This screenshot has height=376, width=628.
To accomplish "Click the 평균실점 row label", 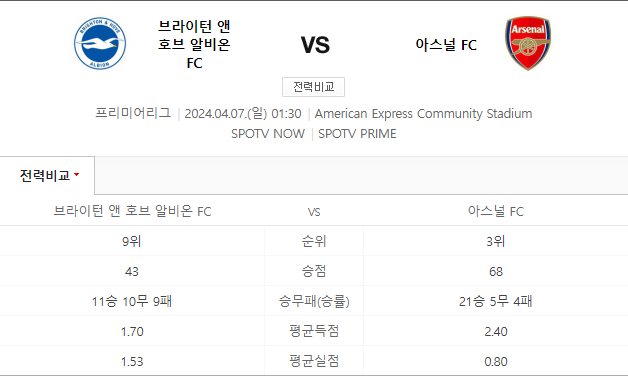I will [x=314, y=361].
